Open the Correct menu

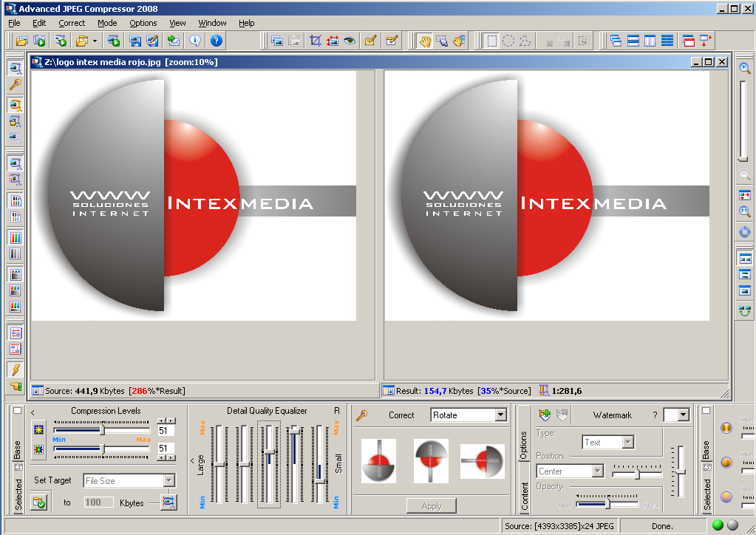(72, 23)
